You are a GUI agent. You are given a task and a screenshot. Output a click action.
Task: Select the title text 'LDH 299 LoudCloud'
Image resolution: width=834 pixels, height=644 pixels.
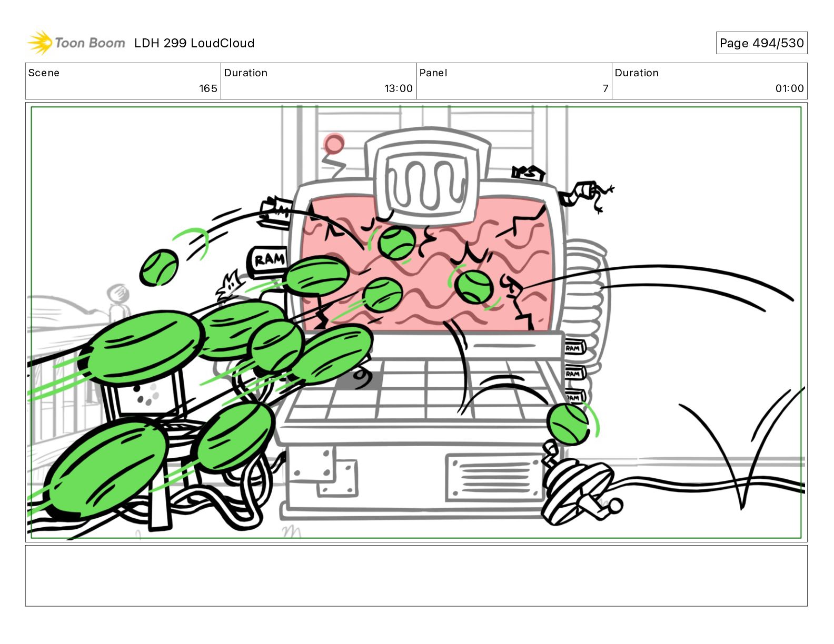point(194,43)
